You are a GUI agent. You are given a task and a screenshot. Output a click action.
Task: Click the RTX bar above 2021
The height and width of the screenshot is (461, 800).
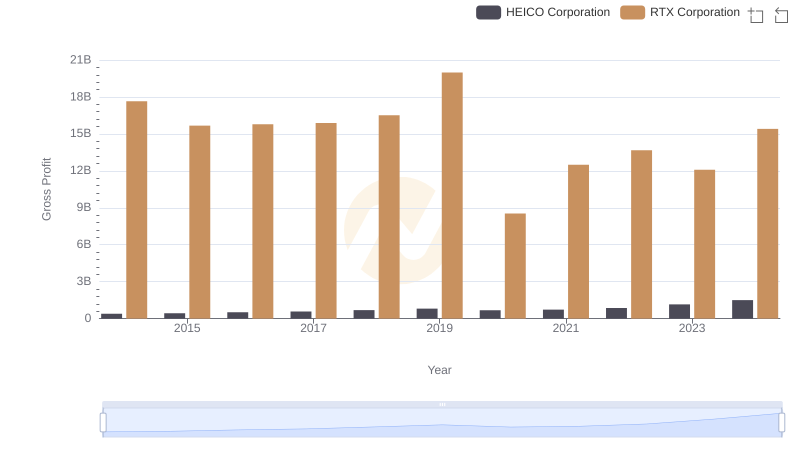coord(579,241)
